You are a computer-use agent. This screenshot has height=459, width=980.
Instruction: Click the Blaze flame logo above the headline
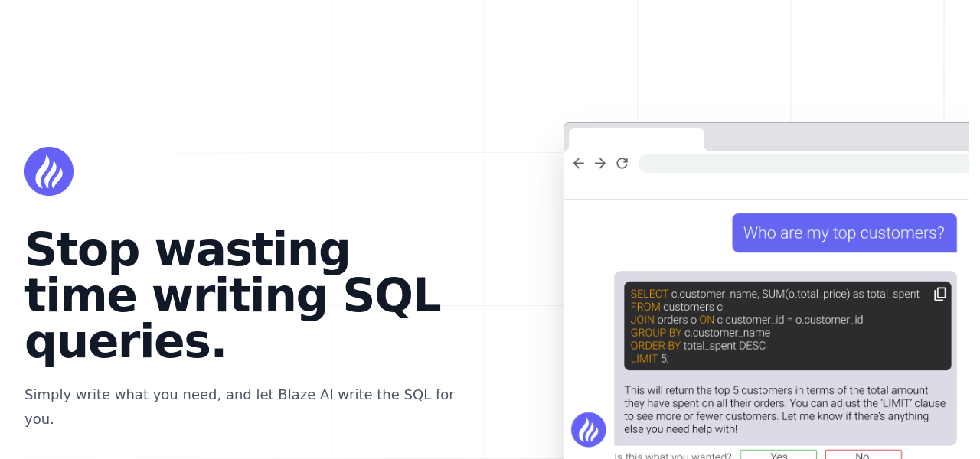pos(49,171)
